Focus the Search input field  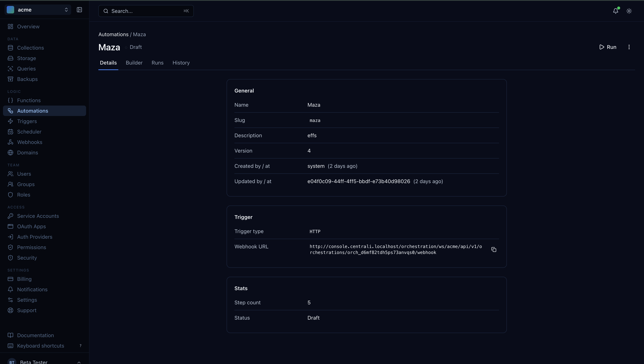(x=146, y=11)
